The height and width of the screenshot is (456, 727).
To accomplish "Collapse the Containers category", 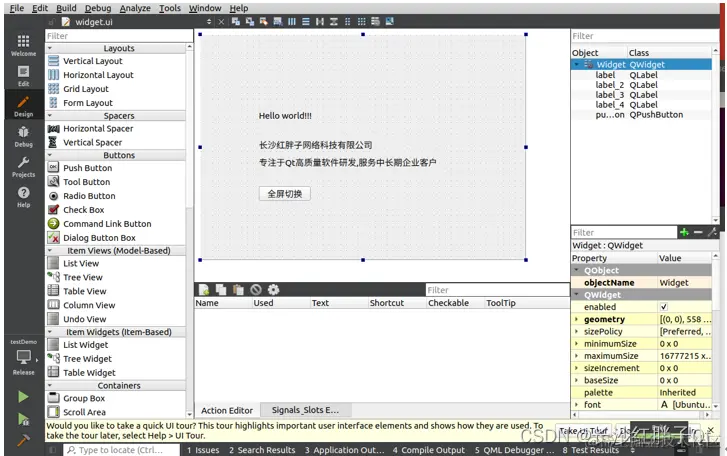I will click(50, 386).
